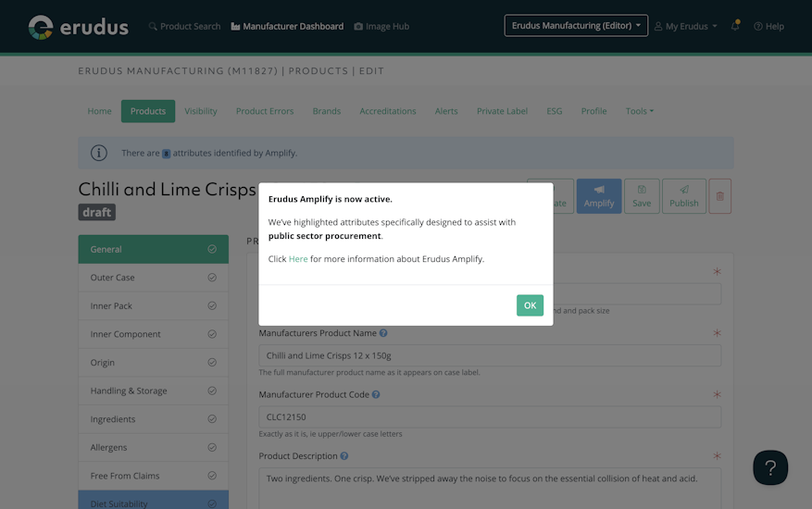Go to the Product Errors tab
Viewport: 812px width, 509px height.
(265, 111)
